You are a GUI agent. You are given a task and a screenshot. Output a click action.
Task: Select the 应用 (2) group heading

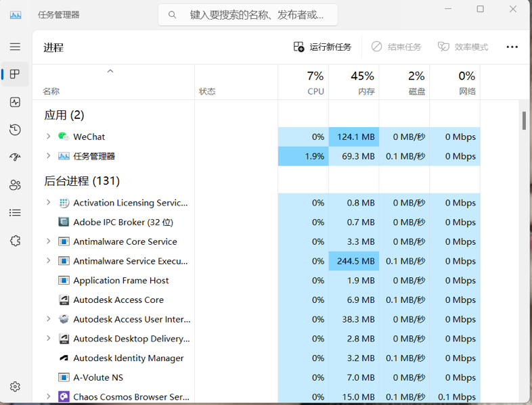click(64, 115)
